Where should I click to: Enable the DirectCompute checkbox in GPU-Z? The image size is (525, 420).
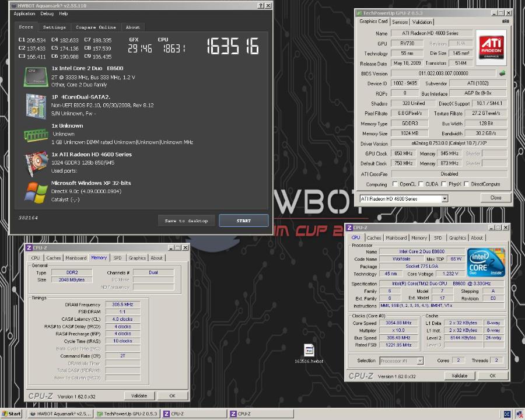pyautogui.click(x=467, y=184)
